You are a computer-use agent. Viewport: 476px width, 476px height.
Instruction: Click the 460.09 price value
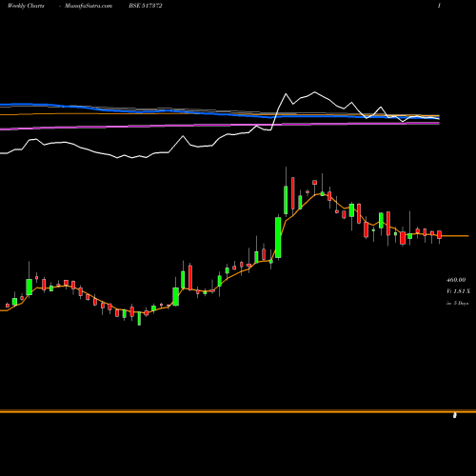point(456,280)
